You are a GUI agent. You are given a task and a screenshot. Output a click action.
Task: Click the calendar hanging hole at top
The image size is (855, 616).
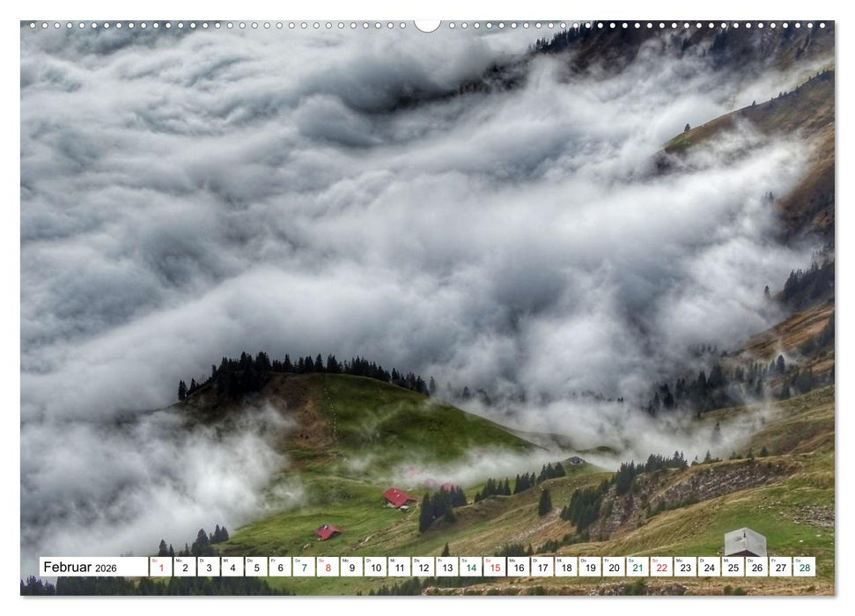point(427,25)
